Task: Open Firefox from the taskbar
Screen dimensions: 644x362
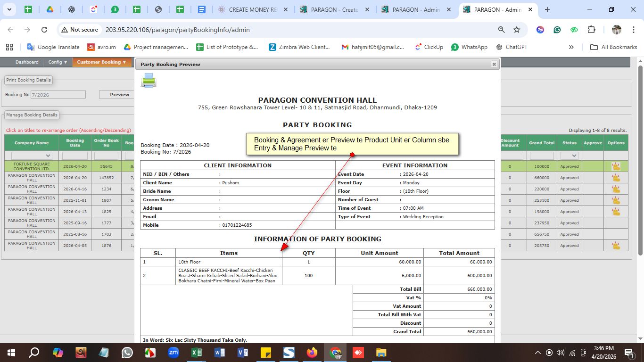Action: click(x=312, y=353)
